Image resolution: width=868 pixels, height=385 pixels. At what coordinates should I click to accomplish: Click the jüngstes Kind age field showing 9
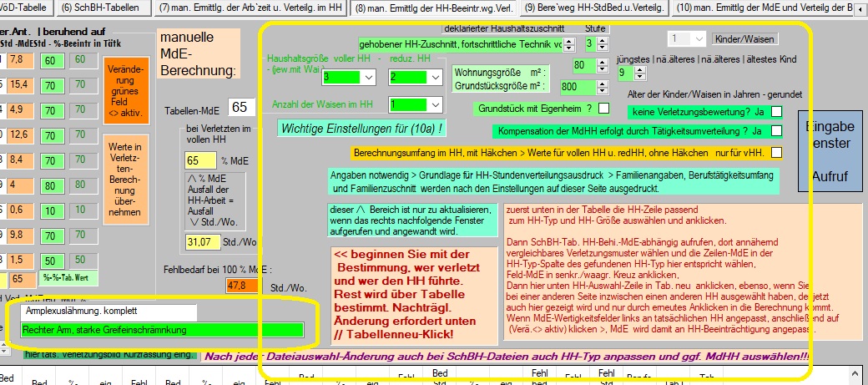[x=625, y=73]
